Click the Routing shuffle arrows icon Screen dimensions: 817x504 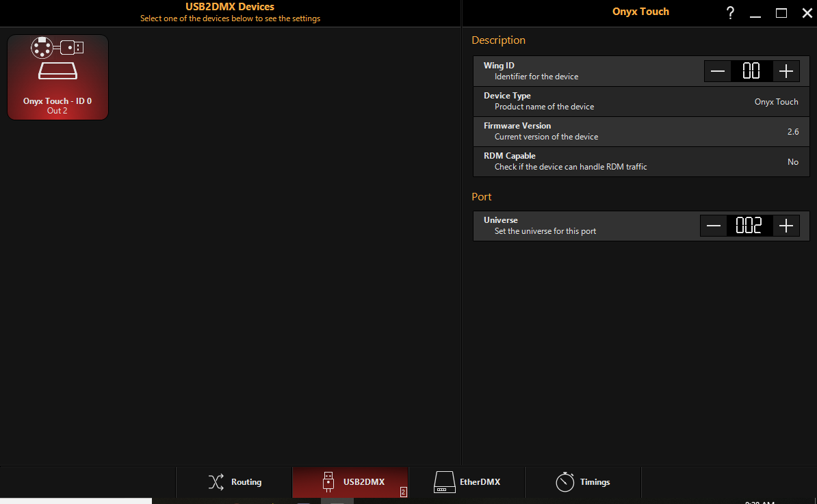[x=216, y=482]
